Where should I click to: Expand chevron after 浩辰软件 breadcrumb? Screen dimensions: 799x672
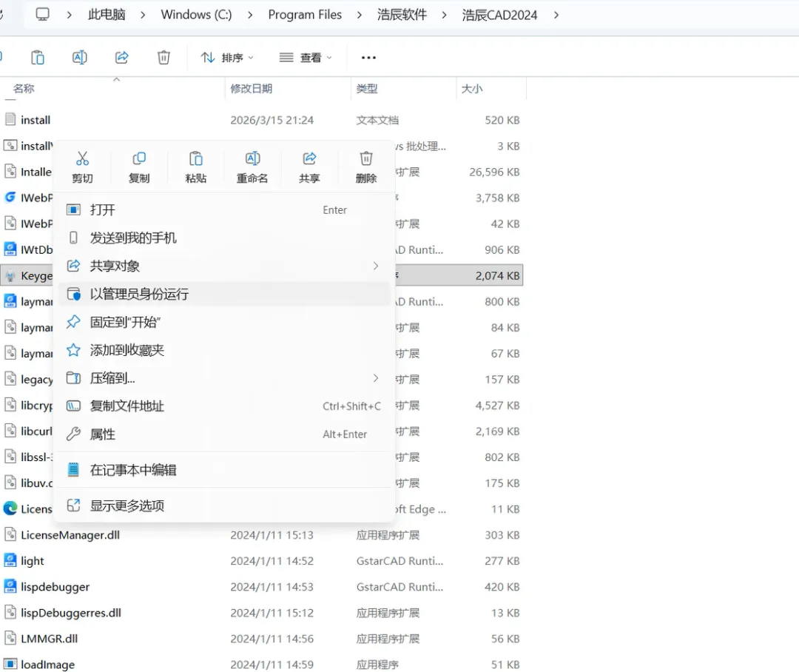445,15
